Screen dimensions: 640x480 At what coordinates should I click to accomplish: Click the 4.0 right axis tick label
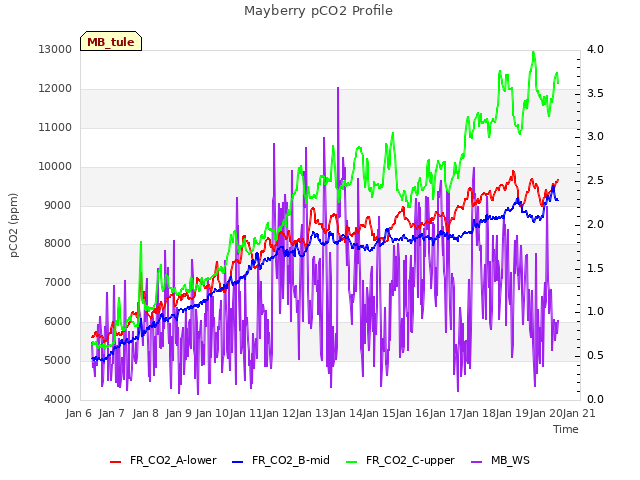[595, 49]
